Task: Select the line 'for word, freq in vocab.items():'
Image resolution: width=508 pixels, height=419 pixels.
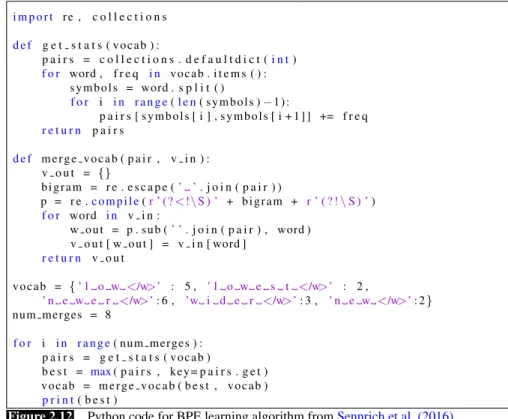Action: pyautogui.click(x=154, y=74)
